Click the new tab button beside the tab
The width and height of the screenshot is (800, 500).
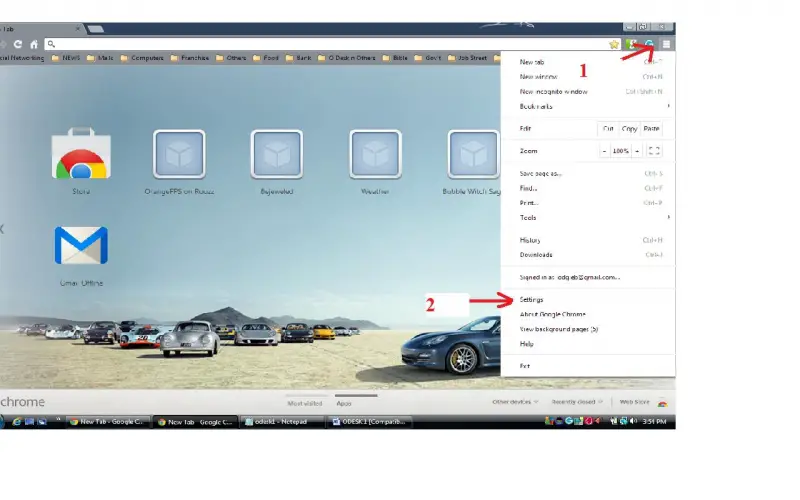95,29
